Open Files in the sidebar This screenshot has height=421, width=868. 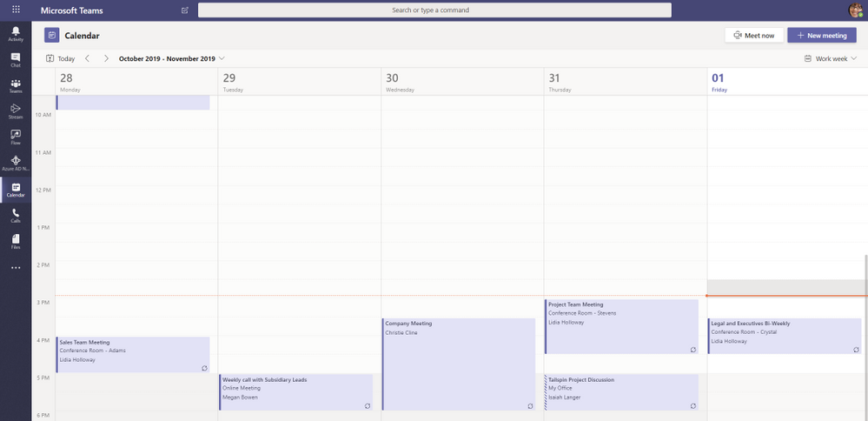[x=16, y=242]
